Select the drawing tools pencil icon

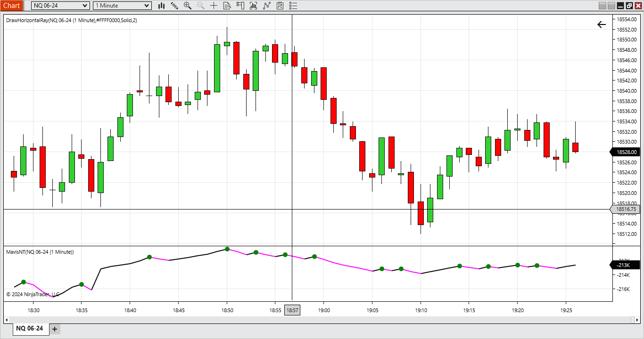tap(174, 6)
